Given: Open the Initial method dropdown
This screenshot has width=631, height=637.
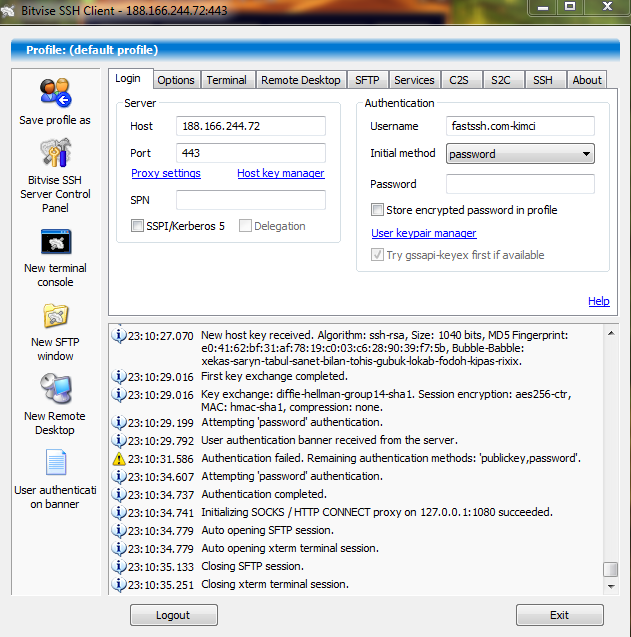Looking at the screenshot, I should pyautogui.click(x=520, y=154).
